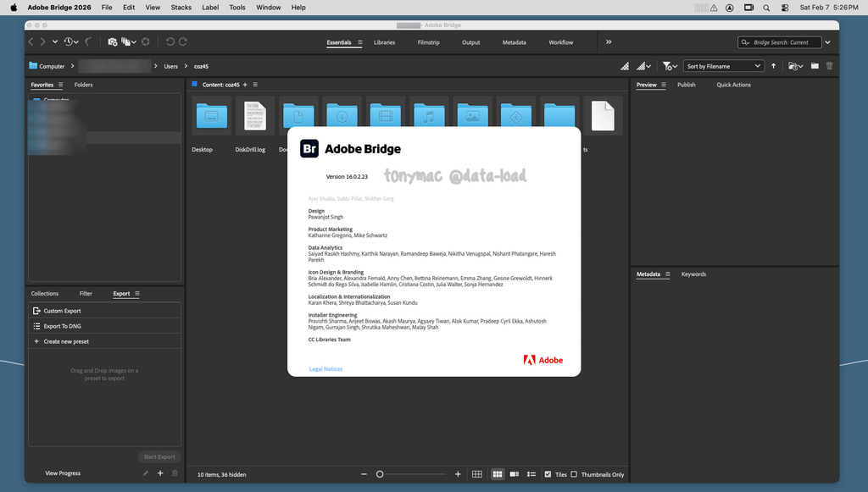Viewport: 868px width, 492px height.
Task: Switch to the Folders tab
Action: click(x=84, y=86)
